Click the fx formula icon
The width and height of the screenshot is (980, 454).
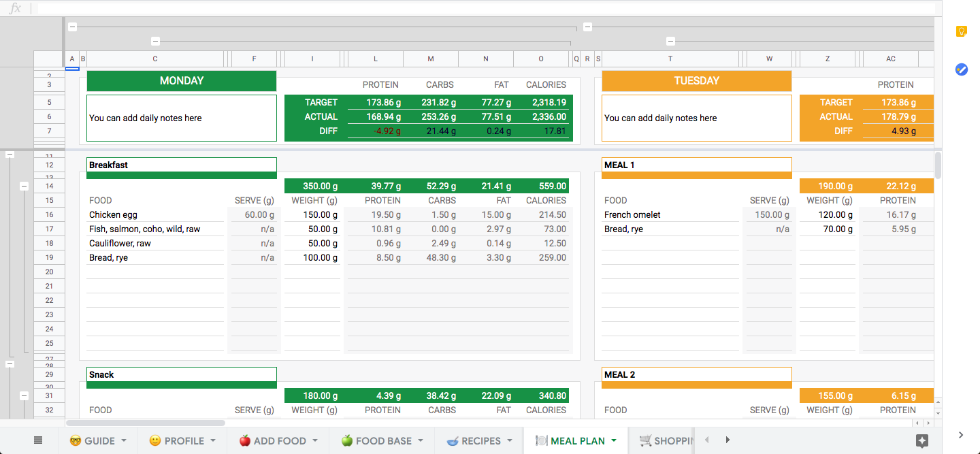(x=15, y=8)
